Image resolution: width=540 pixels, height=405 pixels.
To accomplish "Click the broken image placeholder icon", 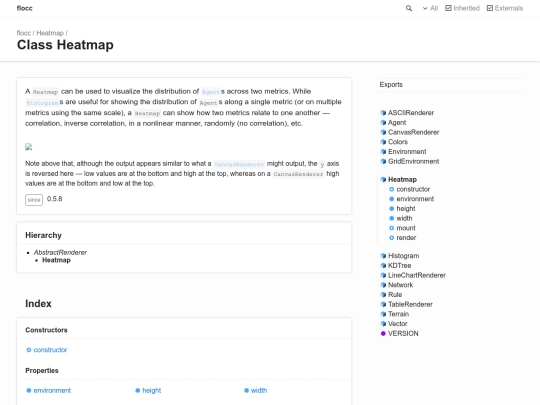I will [29, 147].
